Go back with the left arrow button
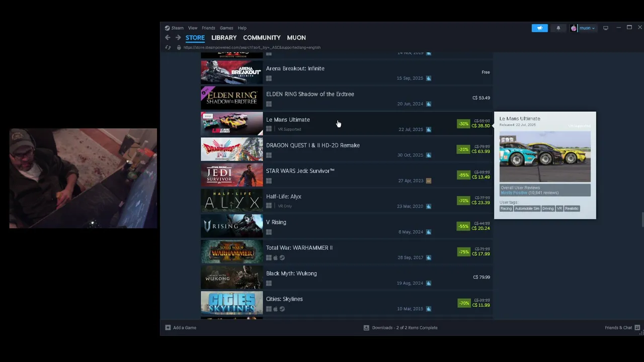644x362 pixels. (x=168, y=38)
